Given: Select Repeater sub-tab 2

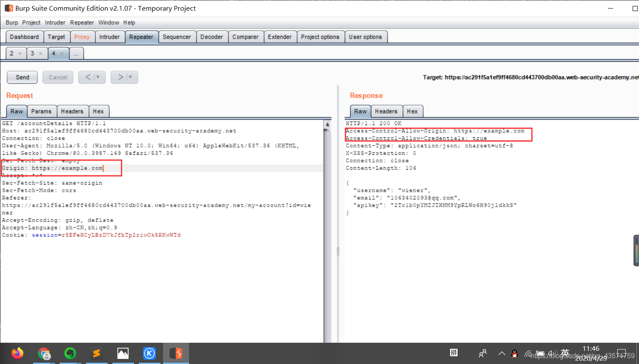Looking at the screenshot, I should click(11, 54).
